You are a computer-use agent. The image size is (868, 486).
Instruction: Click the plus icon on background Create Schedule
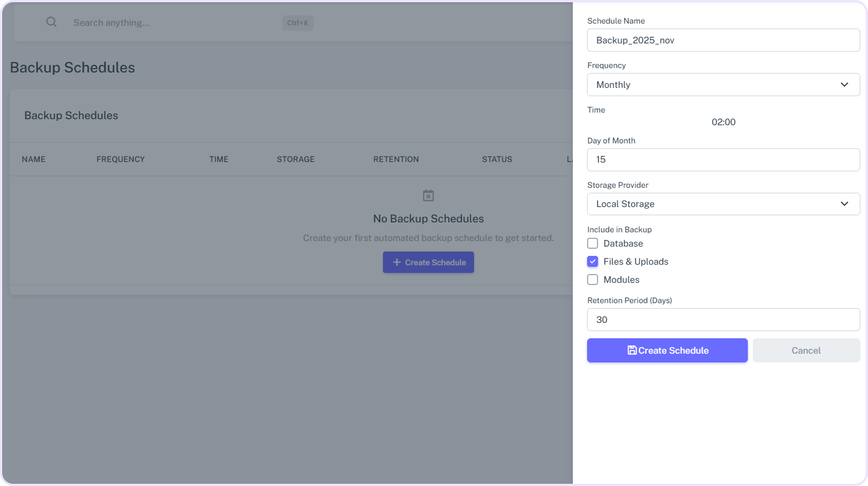click(397, 262)
